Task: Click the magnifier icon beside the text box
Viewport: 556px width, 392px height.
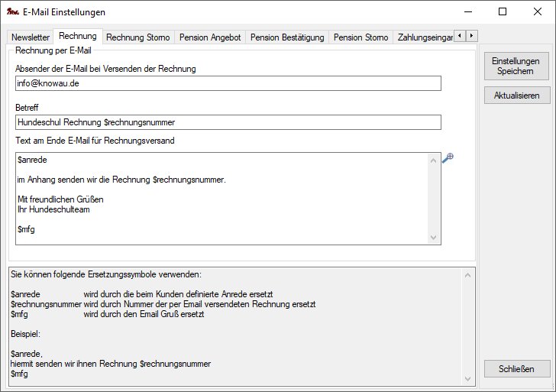Action: (448, 157)
